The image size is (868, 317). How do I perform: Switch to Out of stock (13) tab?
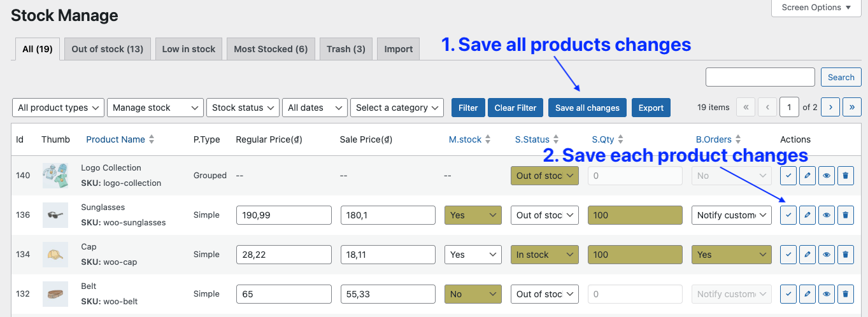point(107,49)
